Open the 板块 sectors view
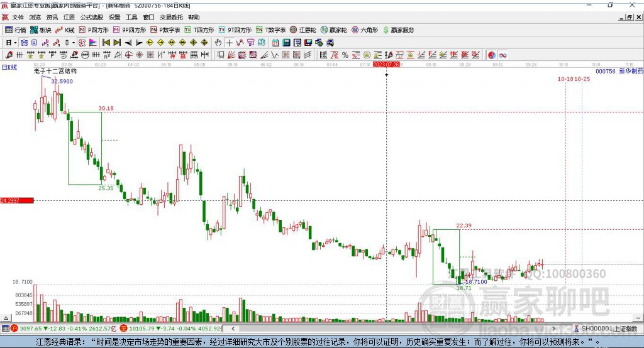The image size is (644, 348). [41, 30]
